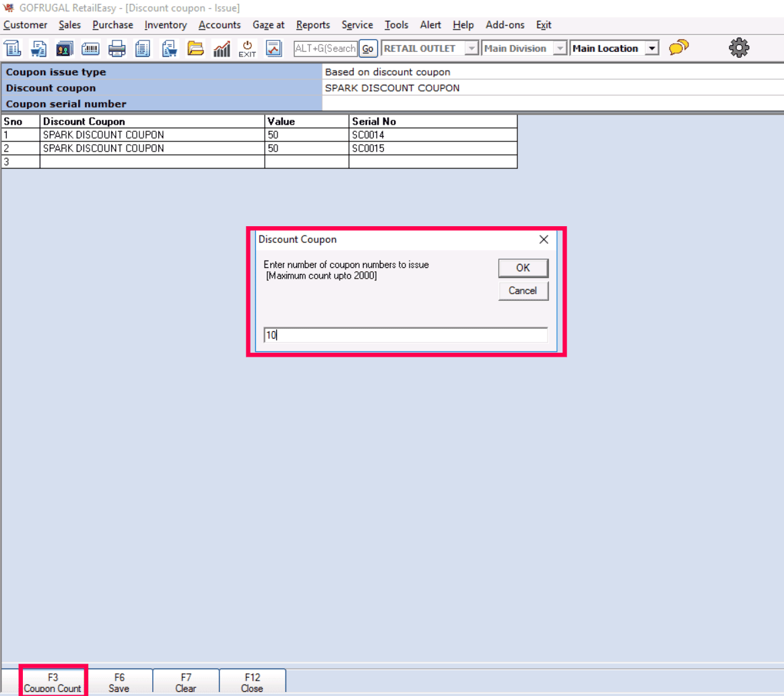Screen dimensions: 784x696
Task: Confirm coupon count with OK
Action: pos(523,268)
